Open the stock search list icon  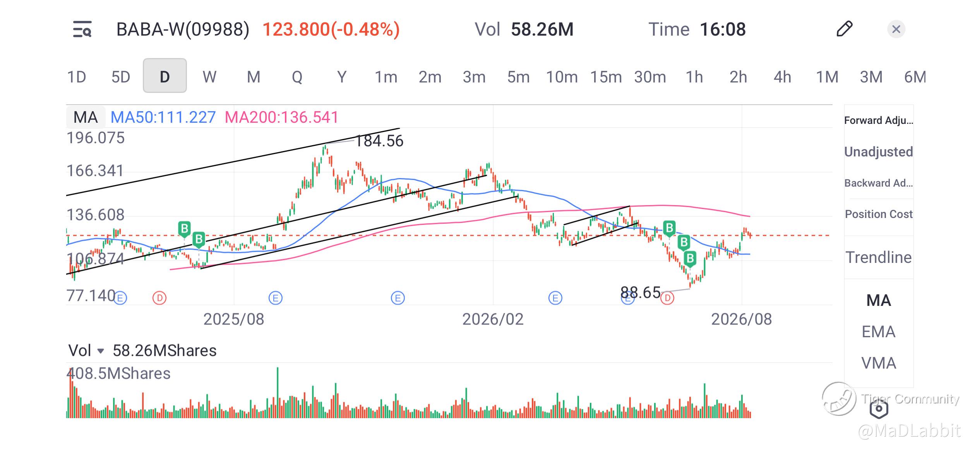[82, 29]
